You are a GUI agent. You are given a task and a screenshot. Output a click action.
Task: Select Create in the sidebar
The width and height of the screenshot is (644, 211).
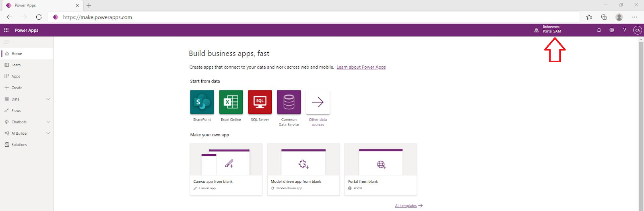(27, 88)
